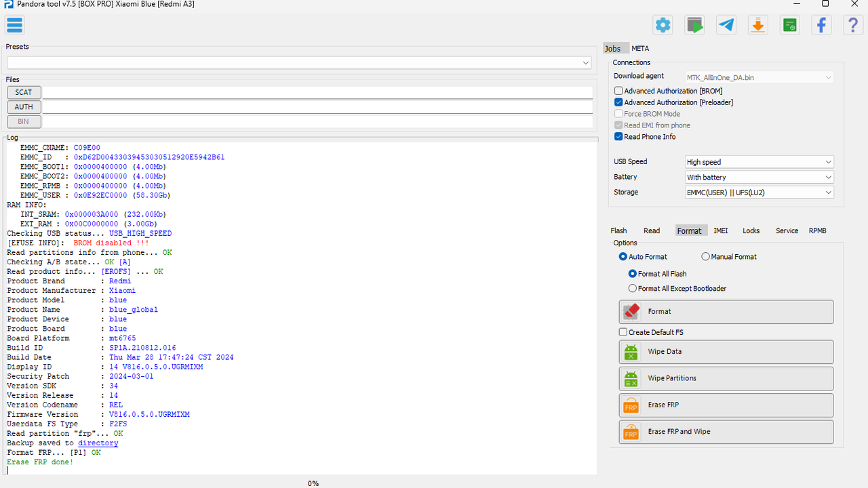Uncheck Advanced Authorization [Preloader]
Screen dimensions: 868x488
click(618, 102)
